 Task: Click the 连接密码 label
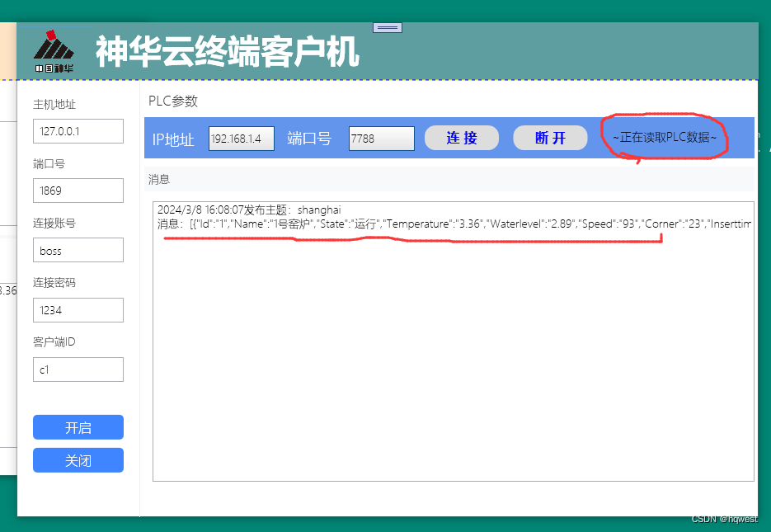(x=54, y=283)
